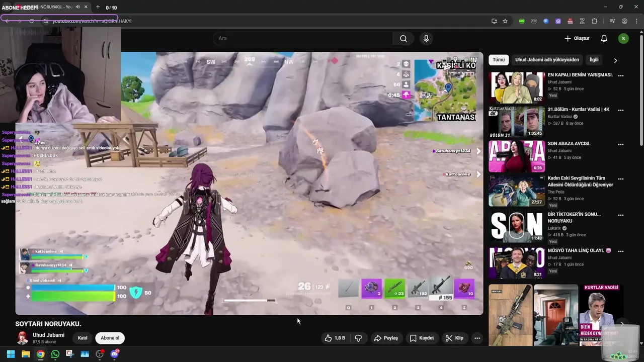Screen dimensions: 644x362
Task: Open SON ABAZA AVCISI thumbnail
Action: pos(517,156)
